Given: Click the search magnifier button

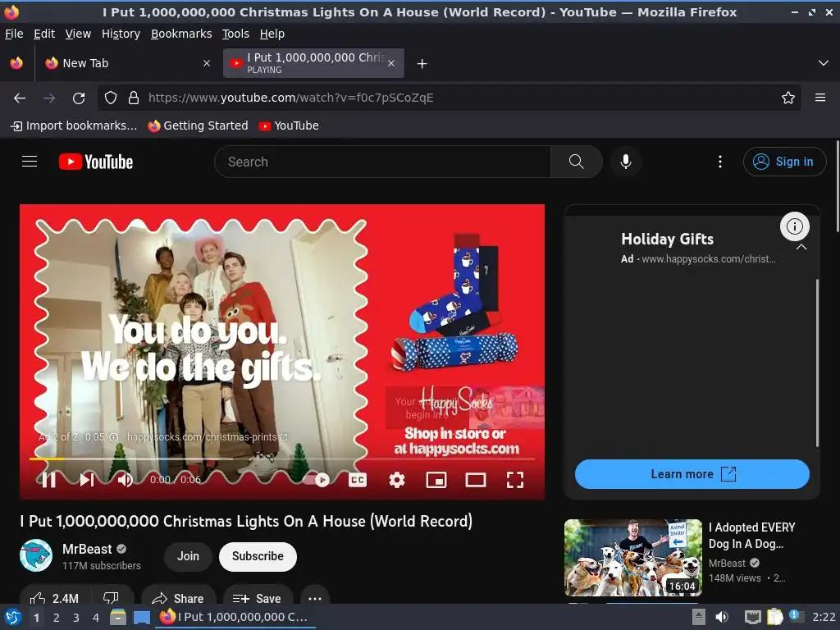Looking at the screenshot, I should click(x=577, y=162).
